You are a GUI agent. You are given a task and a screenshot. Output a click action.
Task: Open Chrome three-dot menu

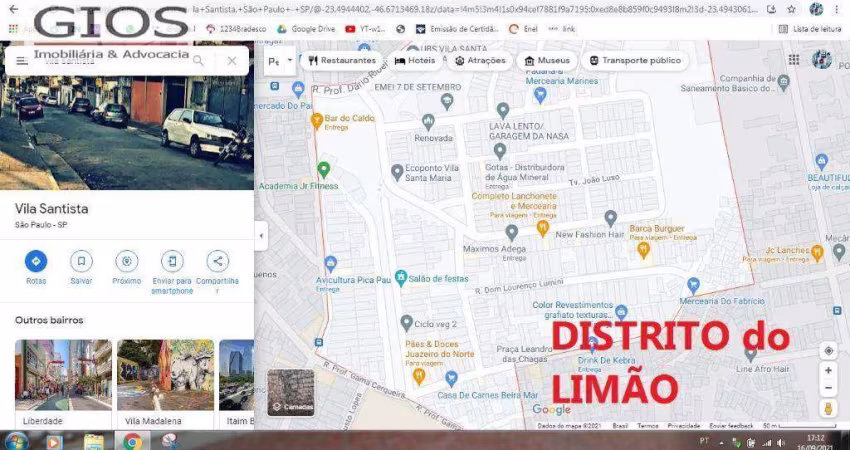pyautogui.click(x=838, y=9)
